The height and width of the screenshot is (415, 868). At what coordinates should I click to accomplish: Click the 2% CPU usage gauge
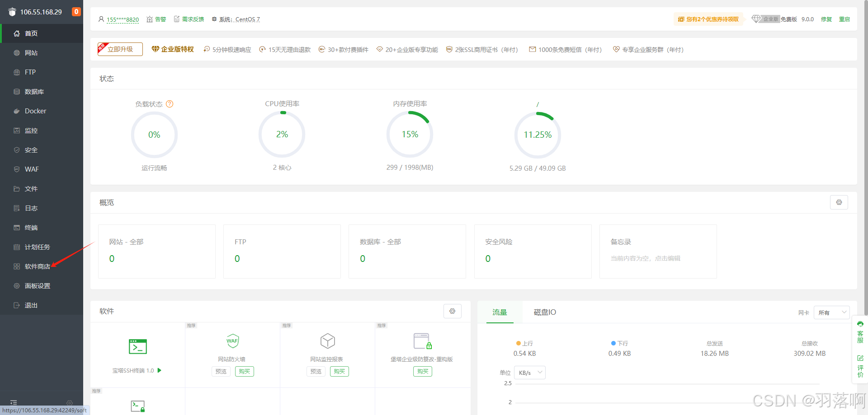pyautogui.click(x=282, y=135)
